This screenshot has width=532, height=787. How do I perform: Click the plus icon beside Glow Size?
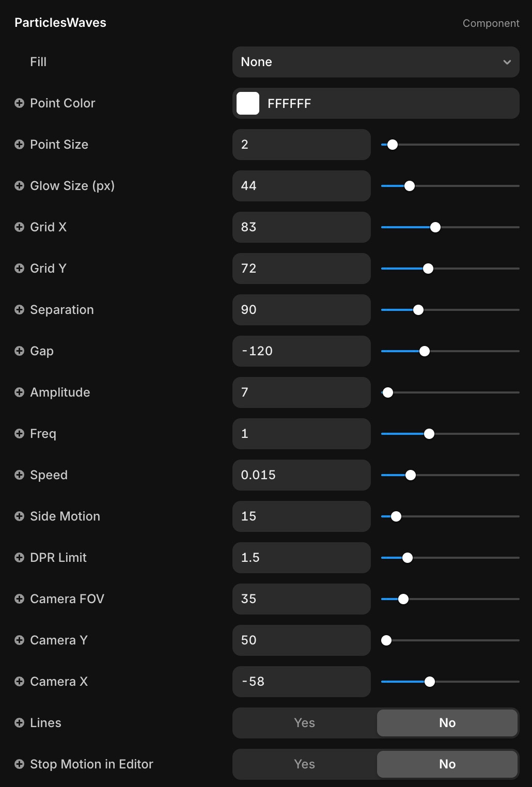tap(19, 186)
